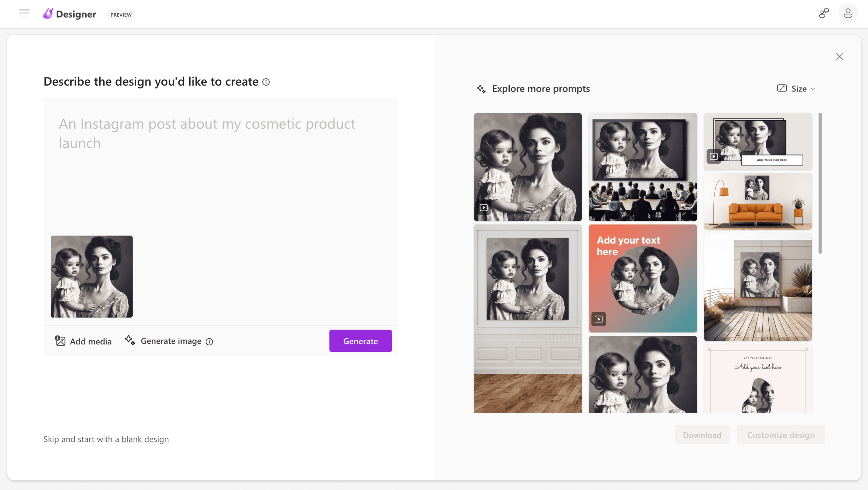The image size is (868, 490).
Task: Click the Generate image sparkle icon
Action: click(x=130, y=340)
